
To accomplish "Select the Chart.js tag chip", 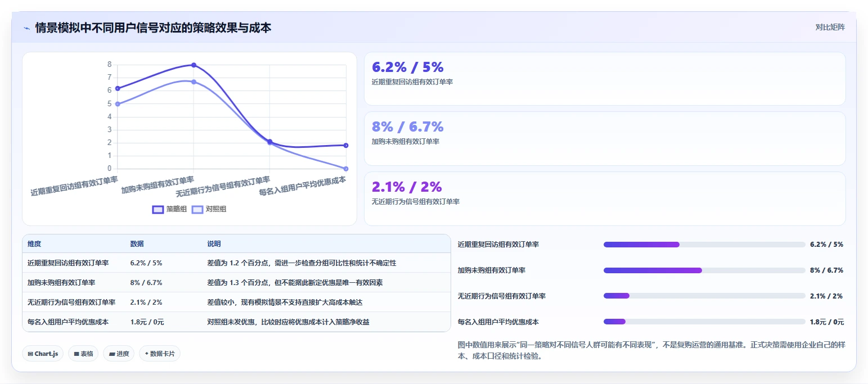I will (x=43, y=354).
